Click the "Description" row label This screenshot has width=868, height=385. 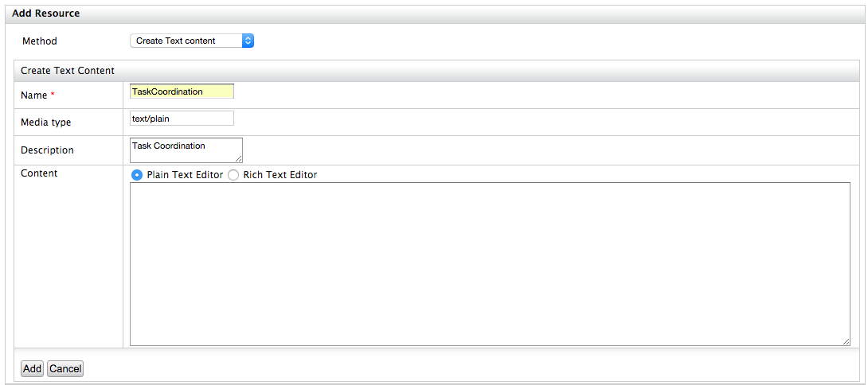pos(47,150)
